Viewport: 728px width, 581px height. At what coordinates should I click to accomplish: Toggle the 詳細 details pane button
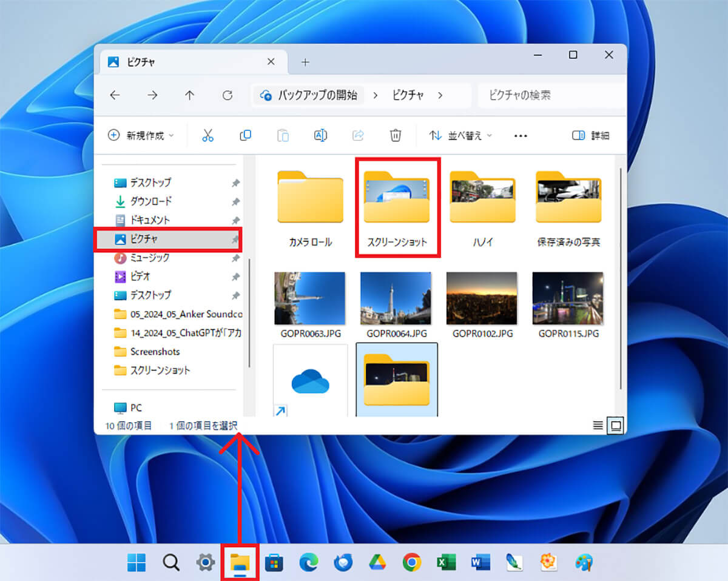point(590,136)
